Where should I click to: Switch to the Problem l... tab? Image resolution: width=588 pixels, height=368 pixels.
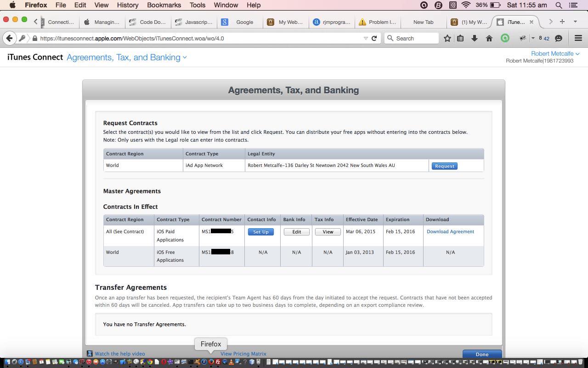point(378,22)
